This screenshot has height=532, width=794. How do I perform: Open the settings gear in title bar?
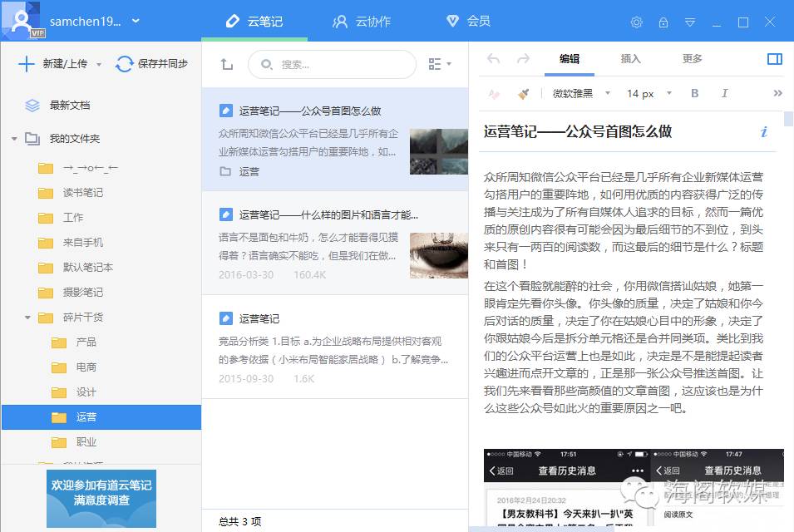(x=636, y=22)
